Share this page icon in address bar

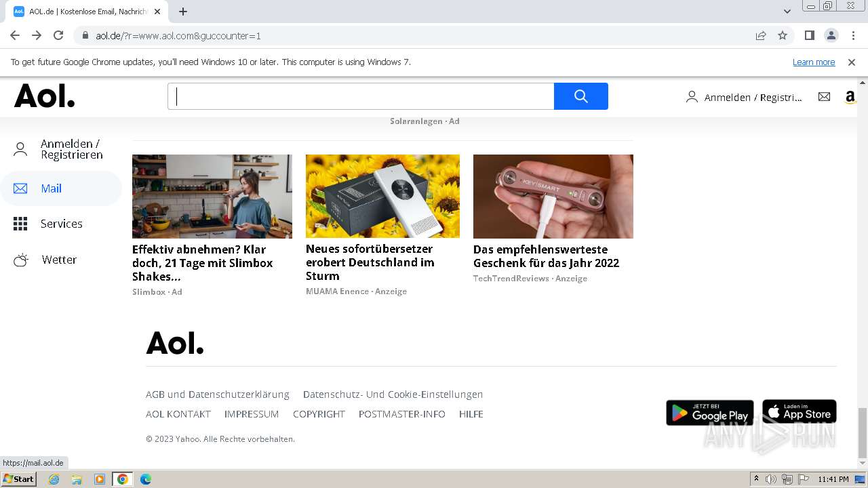[x=761, y=36]
